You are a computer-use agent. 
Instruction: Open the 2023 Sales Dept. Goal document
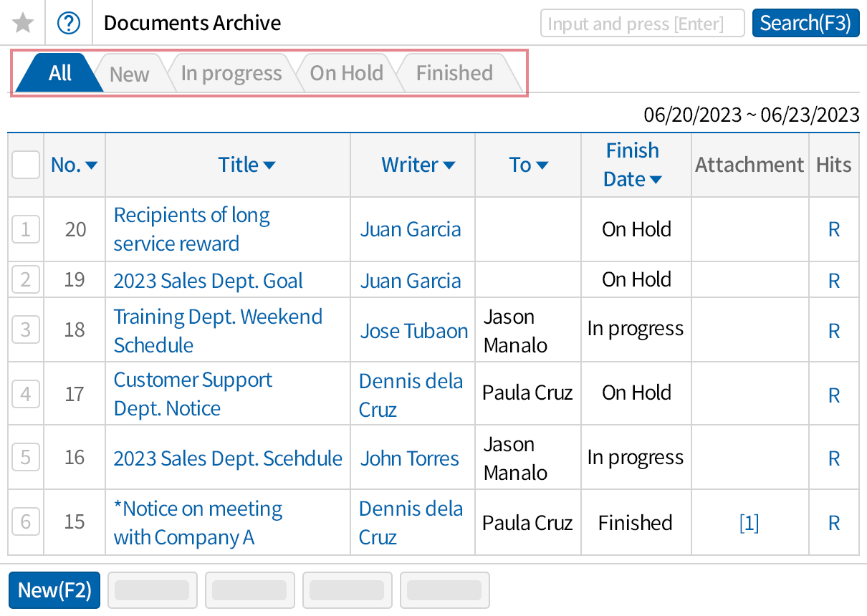[x=207, y=281]
